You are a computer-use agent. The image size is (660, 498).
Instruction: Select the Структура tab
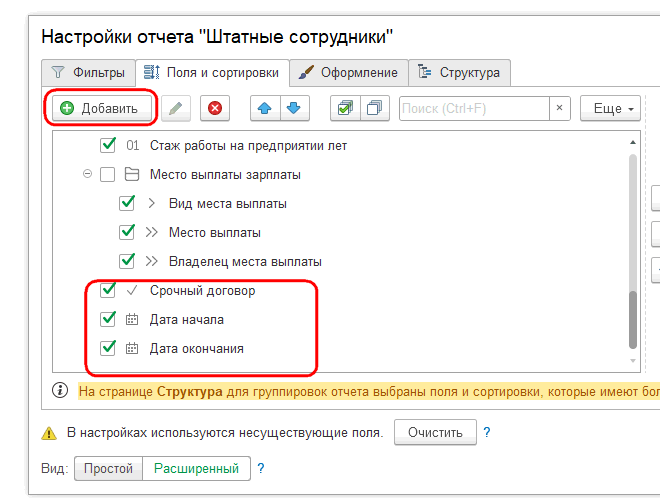[x=460, y=73]
